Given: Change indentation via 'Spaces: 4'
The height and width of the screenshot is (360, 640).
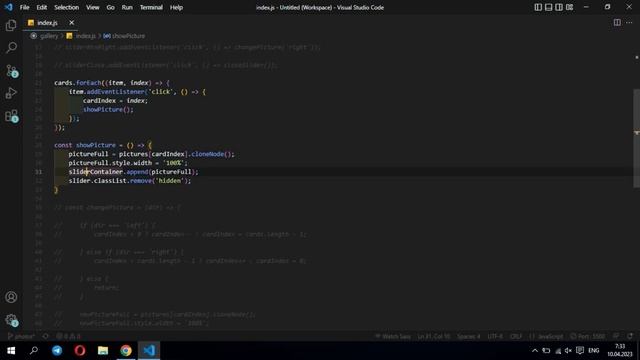Looking at the screenshot, I should pyautogui.click(x=469, y=337).
